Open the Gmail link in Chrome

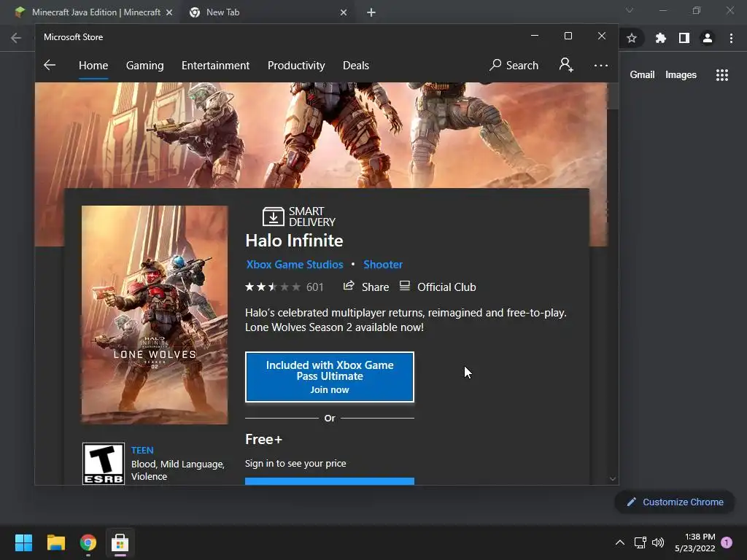tap(642, 75)
